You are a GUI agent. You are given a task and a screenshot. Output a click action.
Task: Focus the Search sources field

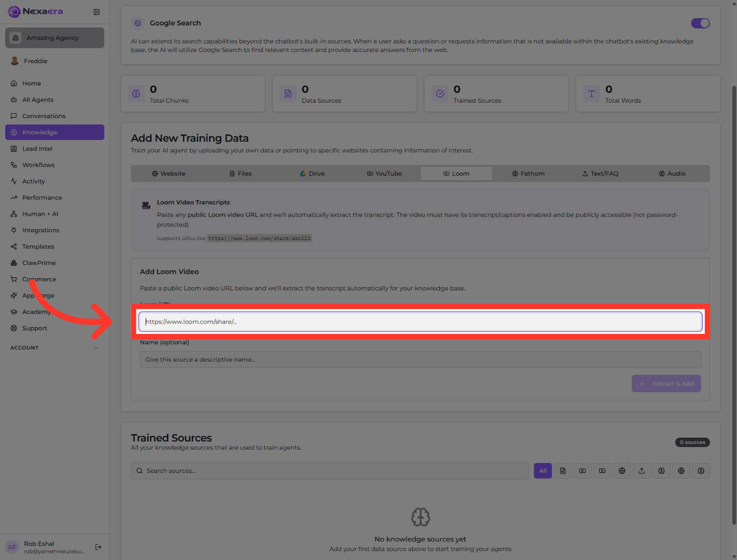pos(330,471)
